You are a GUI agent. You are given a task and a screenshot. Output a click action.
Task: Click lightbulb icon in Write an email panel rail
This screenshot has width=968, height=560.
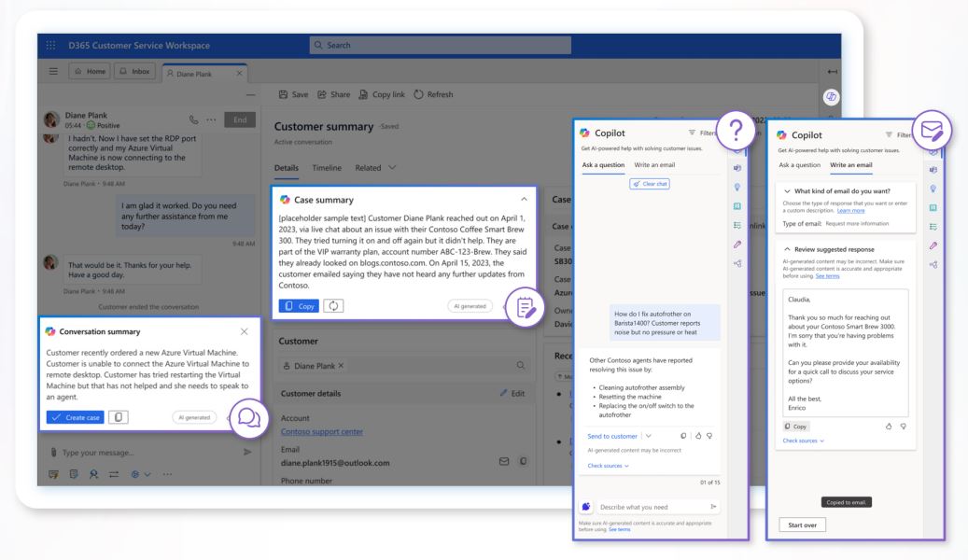[933, 189]
